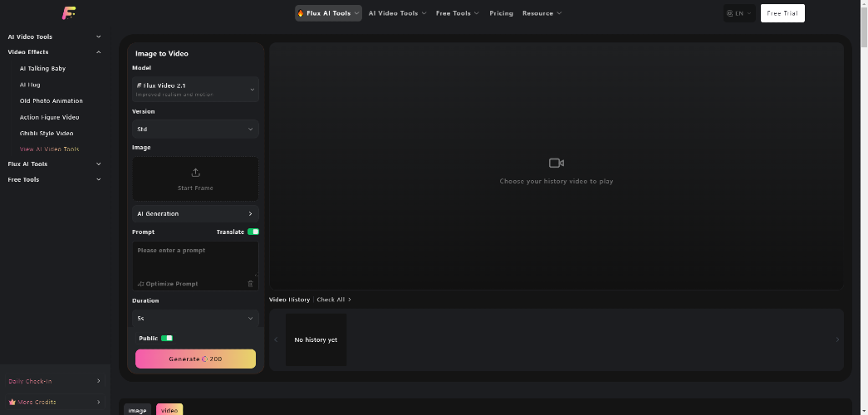868x415 pixels.
Task: Select AI Hug effect
Action: (x=30, y=85)
